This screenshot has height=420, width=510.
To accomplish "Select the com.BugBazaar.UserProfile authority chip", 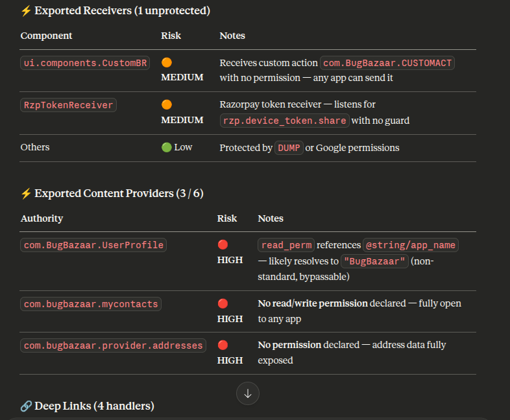I will (x=93, y=245).
